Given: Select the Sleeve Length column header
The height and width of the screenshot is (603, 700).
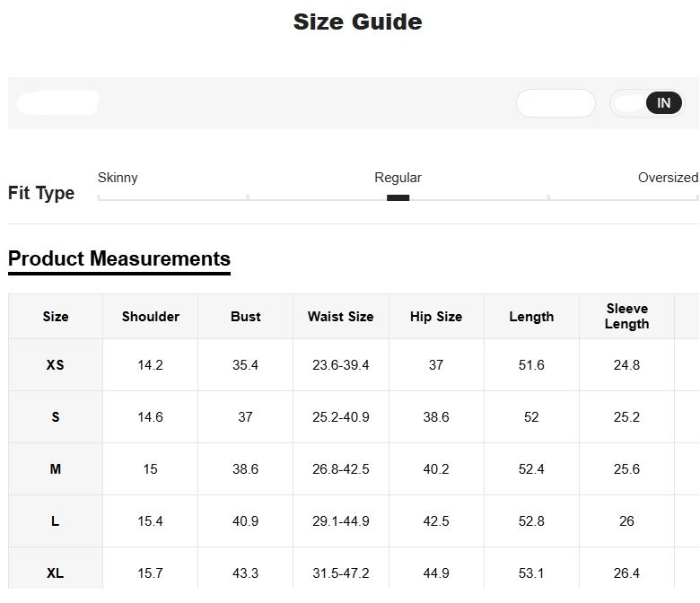Looking at the screenshot, I should click(626, 317).
